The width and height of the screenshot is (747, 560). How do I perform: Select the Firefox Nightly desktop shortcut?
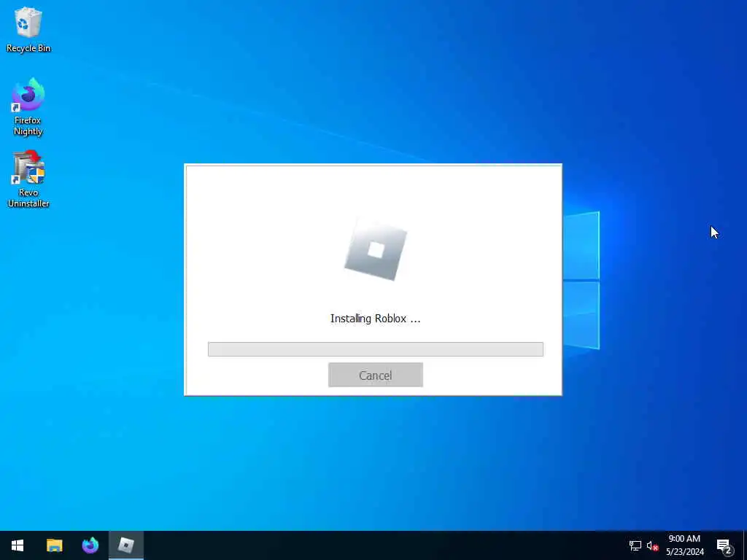coord(28,107)
